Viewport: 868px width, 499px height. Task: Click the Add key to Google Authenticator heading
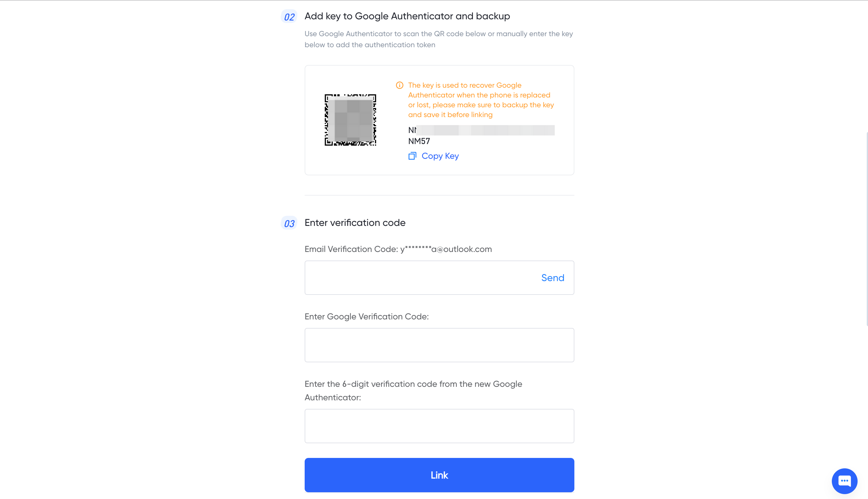coord(407,16)
